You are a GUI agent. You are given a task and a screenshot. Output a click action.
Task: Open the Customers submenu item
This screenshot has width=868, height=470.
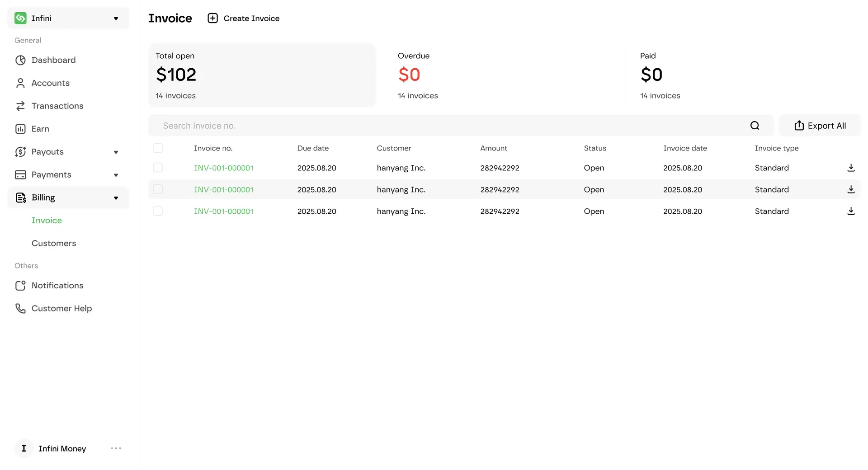pos(54,244)
